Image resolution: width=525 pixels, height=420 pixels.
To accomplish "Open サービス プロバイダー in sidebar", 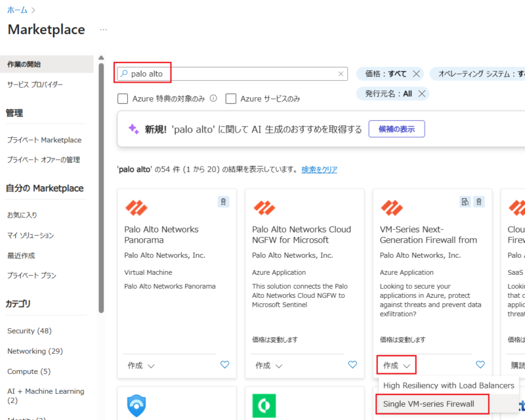I will 35,85.
